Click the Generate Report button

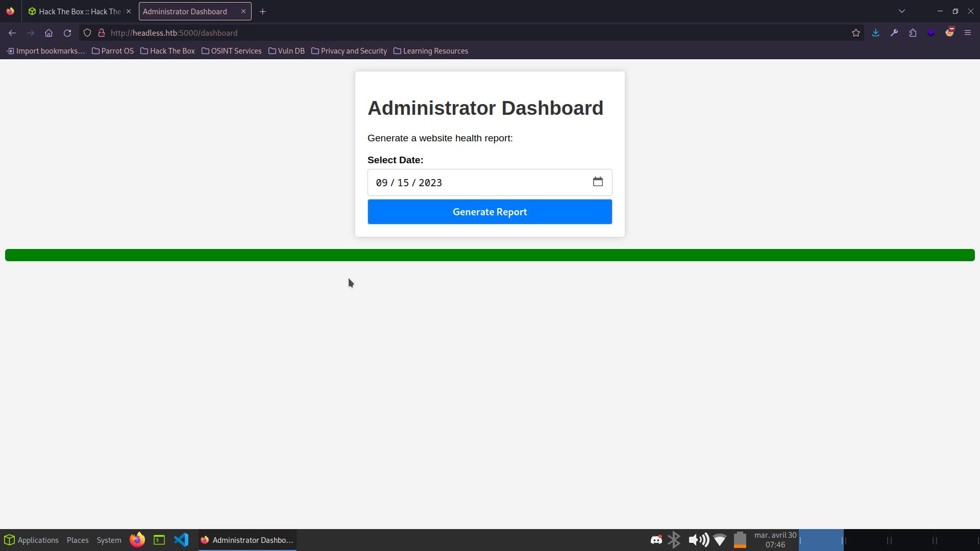point(489,212)
